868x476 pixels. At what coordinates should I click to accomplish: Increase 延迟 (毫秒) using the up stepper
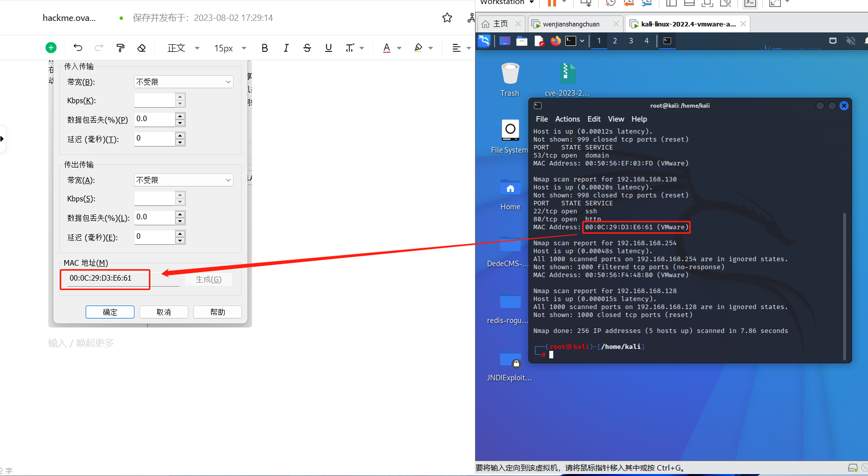(x=180, y=136)
